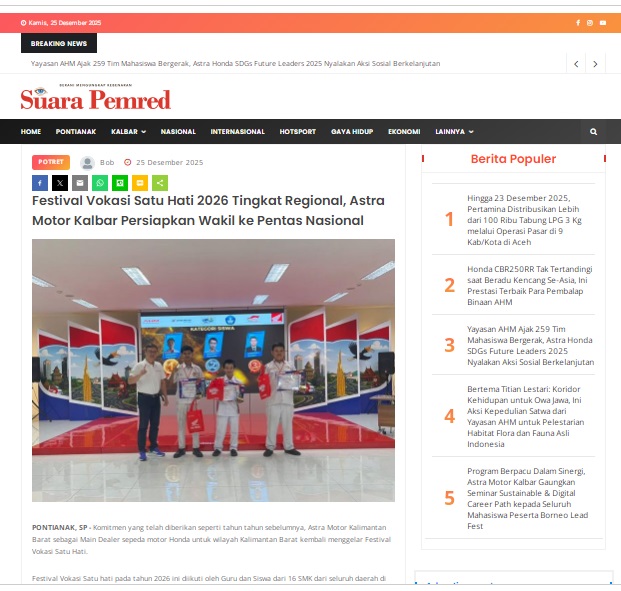Open Facebook page icon in top bar
The image size is (621, 591).
pos(578,23)
